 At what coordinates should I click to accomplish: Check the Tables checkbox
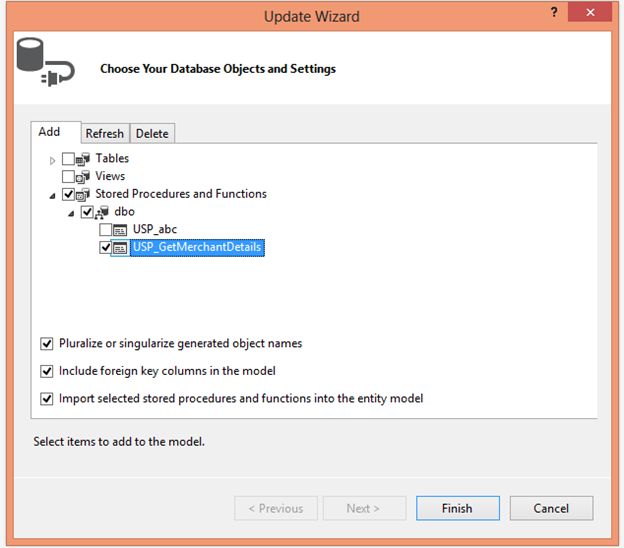click(x=68, y=159)
